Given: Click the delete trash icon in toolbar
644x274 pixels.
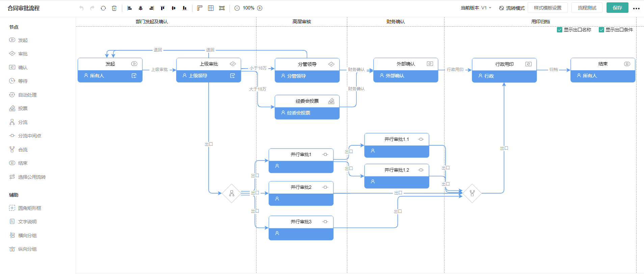Looking at the screenshot, I should click(114, 8).
